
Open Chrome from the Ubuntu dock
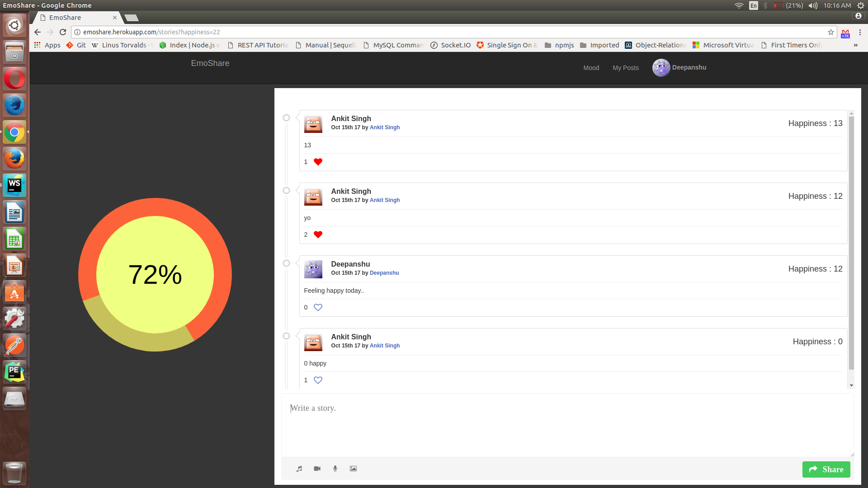click(x=14, y=132)
